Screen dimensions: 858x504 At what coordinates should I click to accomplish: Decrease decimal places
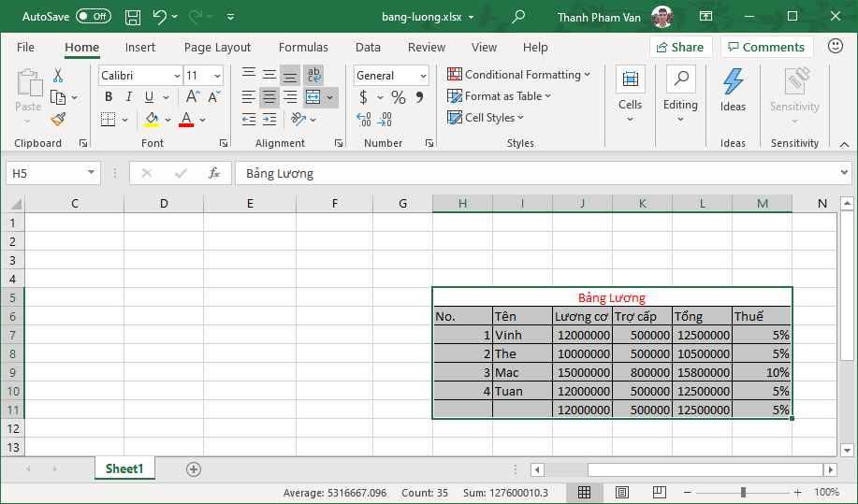click(x=385, y=119)
